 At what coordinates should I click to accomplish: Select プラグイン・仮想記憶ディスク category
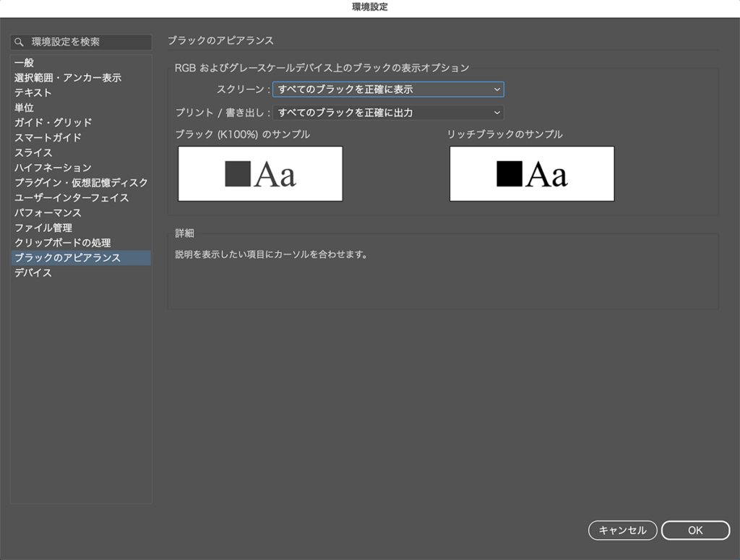pyautogui.click(x=81, y=183)
